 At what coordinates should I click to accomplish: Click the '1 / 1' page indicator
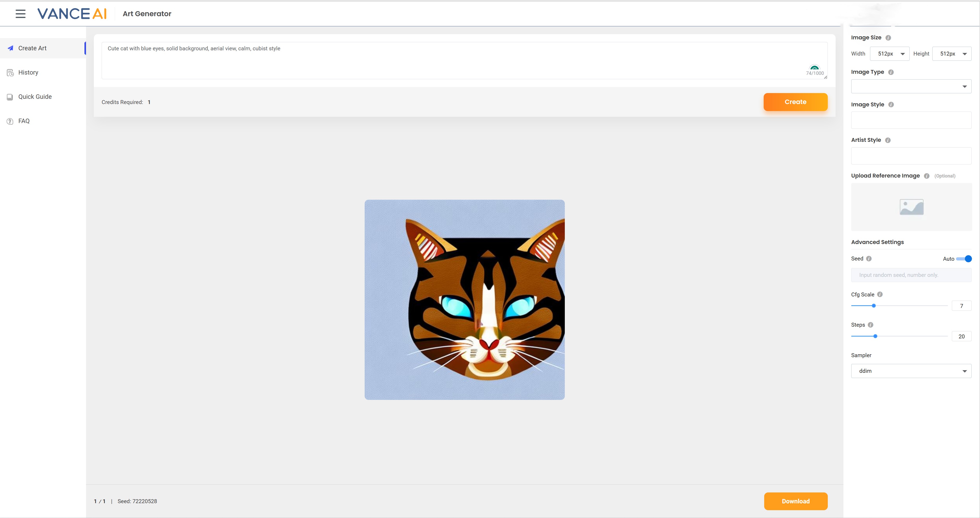click(100, 502)
